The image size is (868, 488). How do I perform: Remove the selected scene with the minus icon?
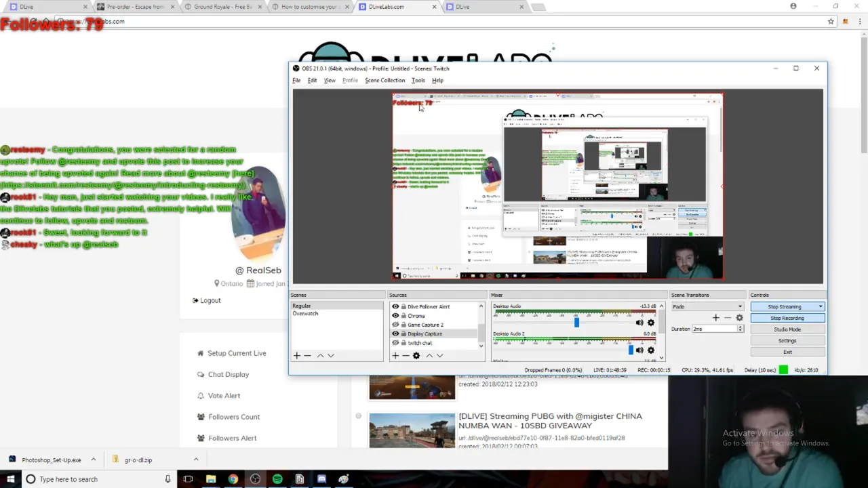307,355
